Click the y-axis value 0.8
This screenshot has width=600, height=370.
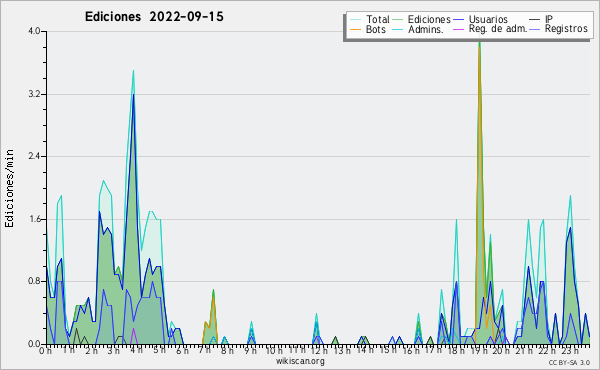[x=34, y=282]
